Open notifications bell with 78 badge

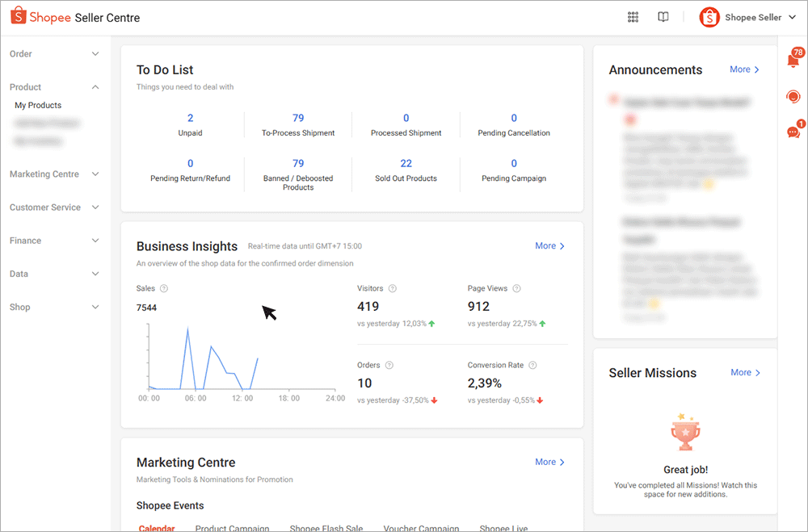pos(793,61)
